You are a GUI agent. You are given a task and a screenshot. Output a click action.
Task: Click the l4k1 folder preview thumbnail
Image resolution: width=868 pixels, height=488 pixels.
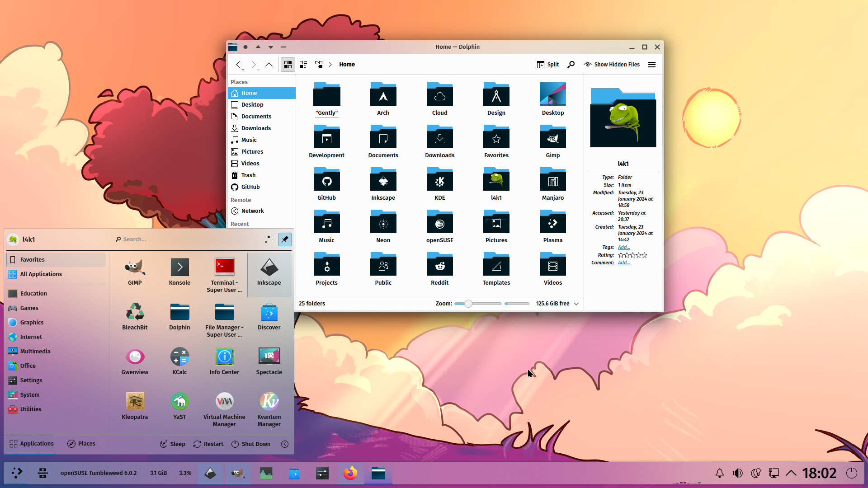tap(623, 117)
